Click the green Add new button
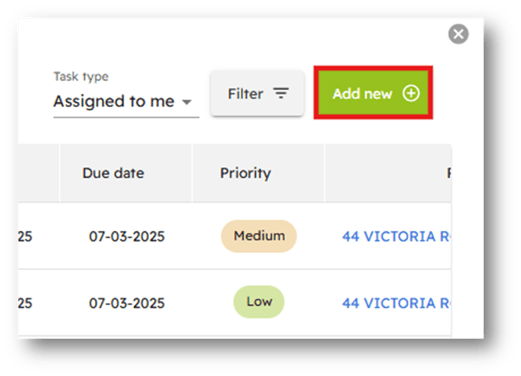The height and width of the screenshot is (376, 521). point(373,93)
